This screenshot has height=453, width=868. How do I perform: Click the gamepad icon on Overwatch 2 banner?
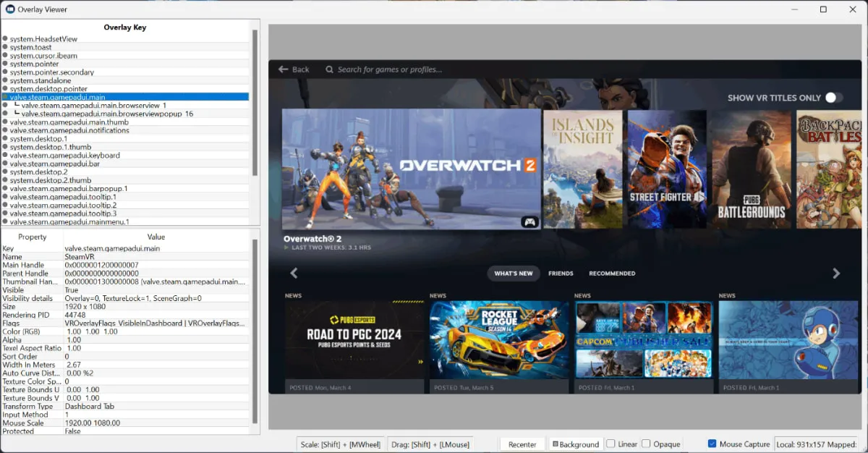(x=529, y=221)
